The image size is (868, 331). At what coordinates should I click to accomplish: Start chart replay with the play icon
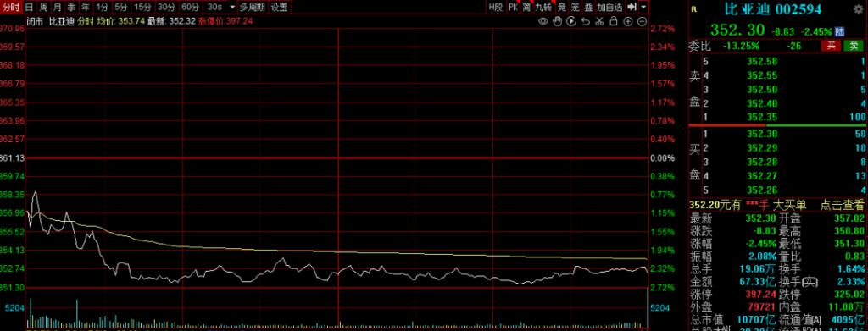click(x=571, y=21)
